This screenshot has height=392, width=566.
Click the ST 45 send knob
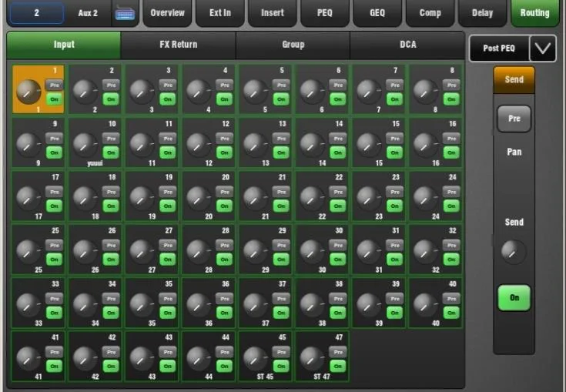coord(255,360)
